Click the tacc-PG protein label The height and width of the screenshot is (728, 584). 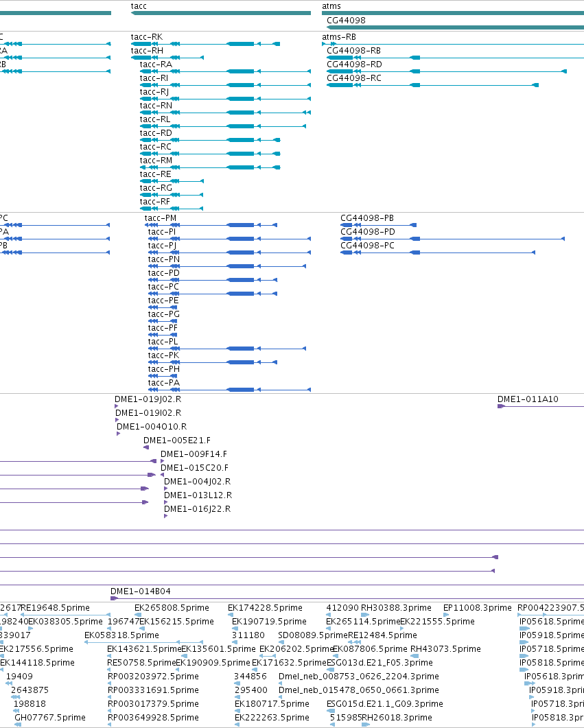(164, 314)
